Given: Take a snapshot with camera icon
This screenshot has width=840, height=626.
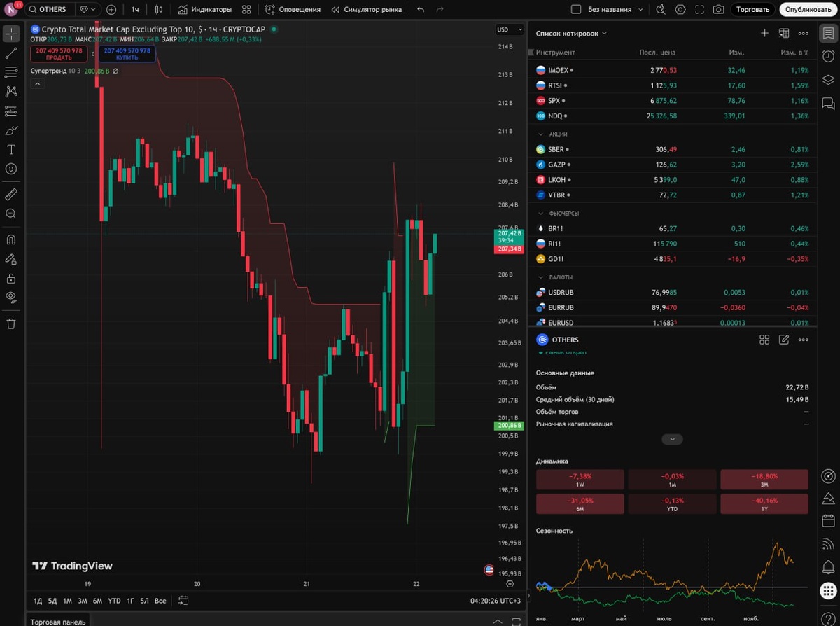Looking at the screenshot, I should (718, 10).
